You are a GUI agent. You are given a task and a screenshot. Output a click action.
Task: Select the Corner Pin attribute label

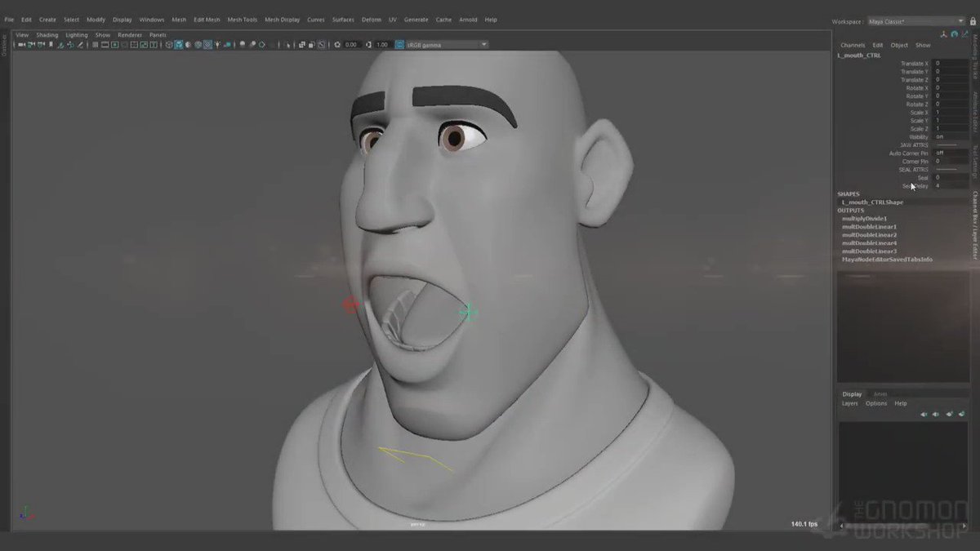[x=915, y=162]
